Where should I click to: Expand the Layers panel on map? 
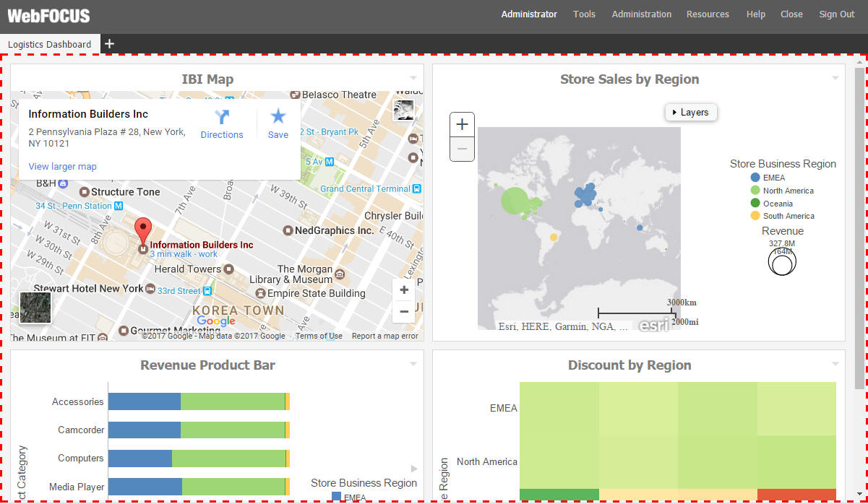pos(691,112)
